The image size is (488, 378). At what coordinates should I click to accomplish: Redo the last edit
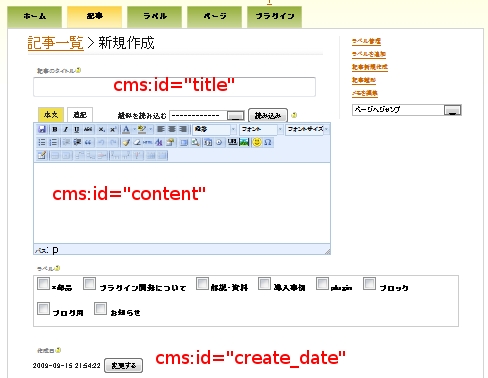pos(113,142)
